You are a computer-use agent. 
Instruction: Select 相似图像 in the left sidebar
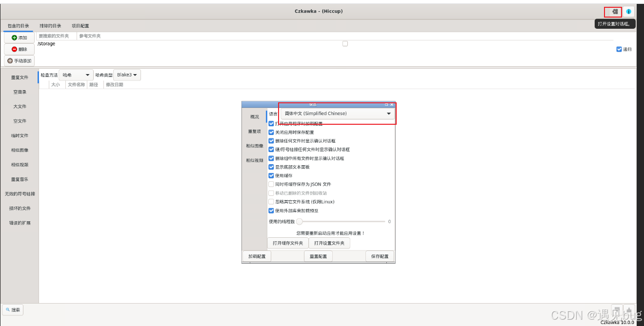pyautogui.click(x=20, y=150)
